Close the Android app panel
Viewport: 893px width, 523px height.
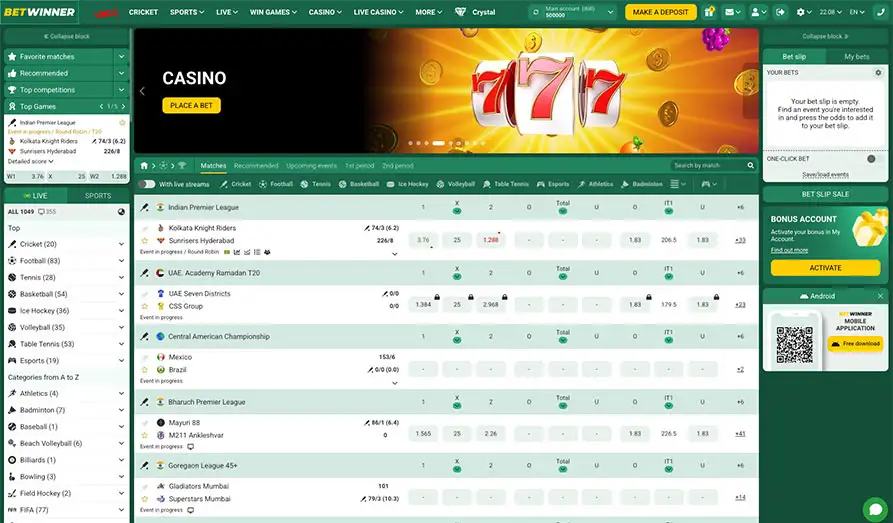pos(880,296)
